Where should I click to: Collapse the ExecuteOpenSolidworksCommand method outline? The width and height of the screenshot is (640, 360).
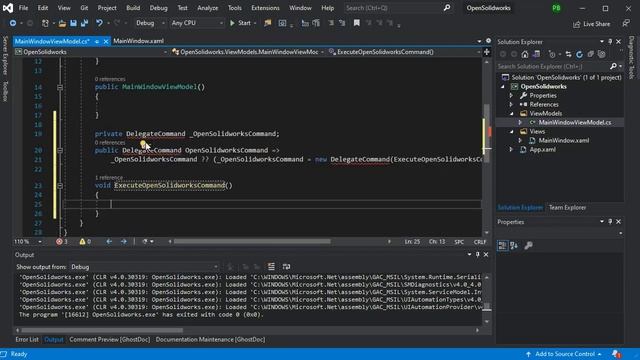[x=60, y=186]
